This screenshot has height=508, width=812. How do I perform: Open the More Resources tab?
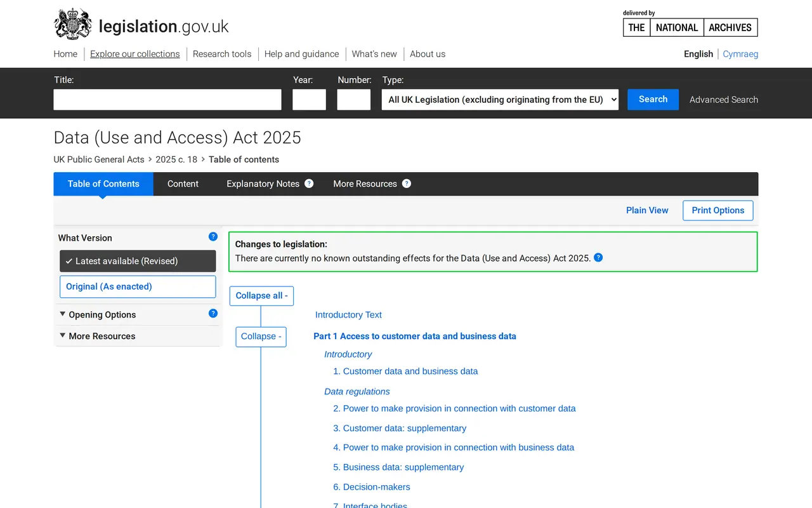pos(365,184)
